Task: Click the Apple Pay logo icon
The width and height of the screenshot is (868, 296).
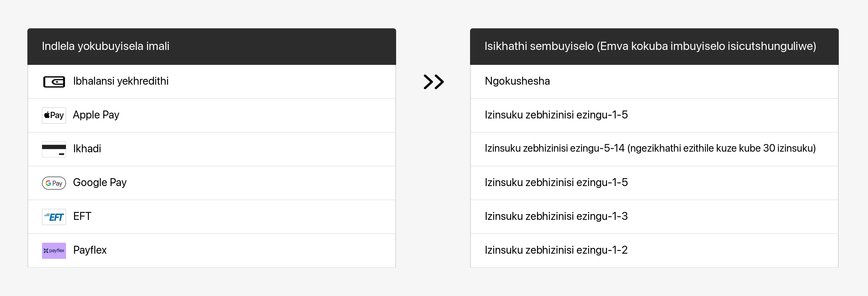Action: [54, 115]
